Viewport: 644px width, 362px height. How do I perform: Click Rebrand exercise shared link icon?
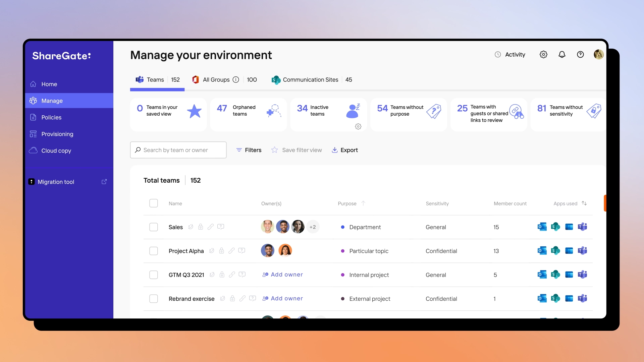click(242, 298)
